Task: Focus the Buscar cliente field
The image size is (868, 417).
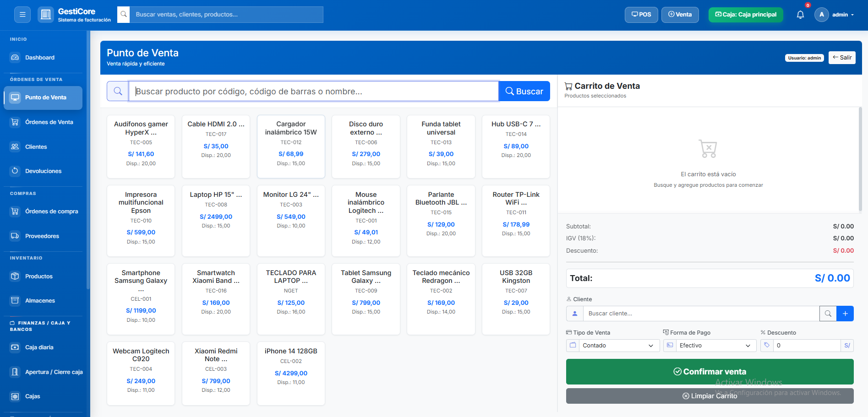Action: click(701, 314)
